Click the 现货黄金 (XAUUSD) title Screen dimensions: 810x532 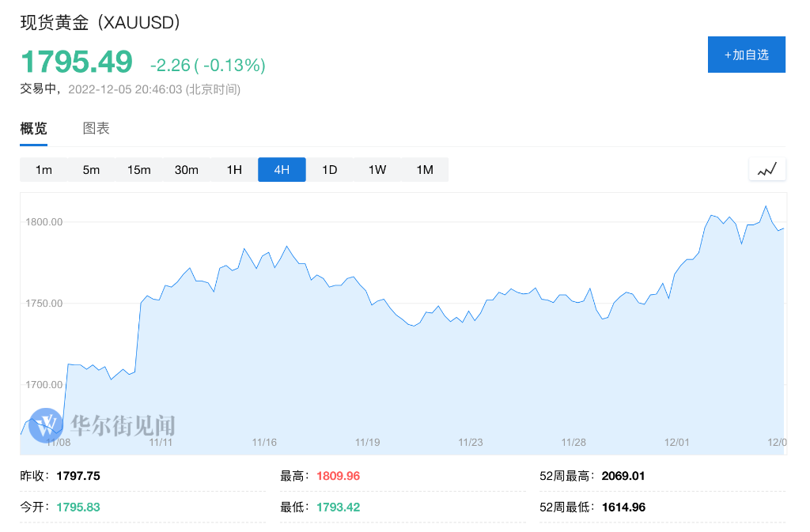[100, 22]
